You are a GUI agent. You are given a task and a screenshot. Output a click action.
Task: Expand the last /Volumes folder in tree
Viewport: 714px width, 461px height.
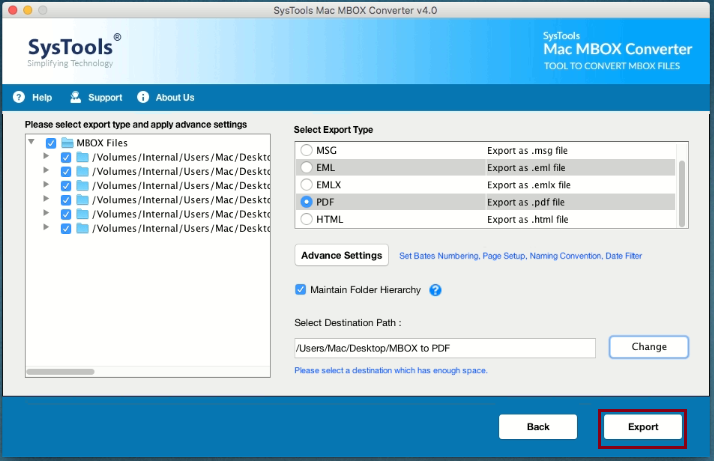[x=46, y=227]
